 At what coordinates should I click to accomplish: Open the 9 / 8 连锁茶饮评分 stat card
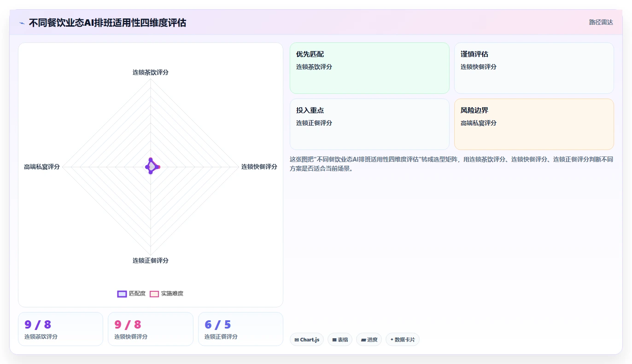(x=60, y=329)
